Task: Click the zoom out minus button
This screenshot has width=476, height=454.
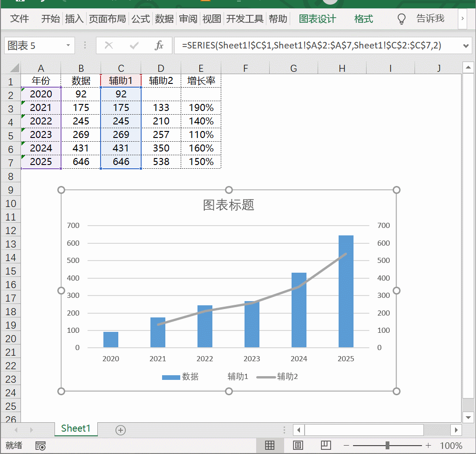Action: pyautogui.click(x=346, y=446)
